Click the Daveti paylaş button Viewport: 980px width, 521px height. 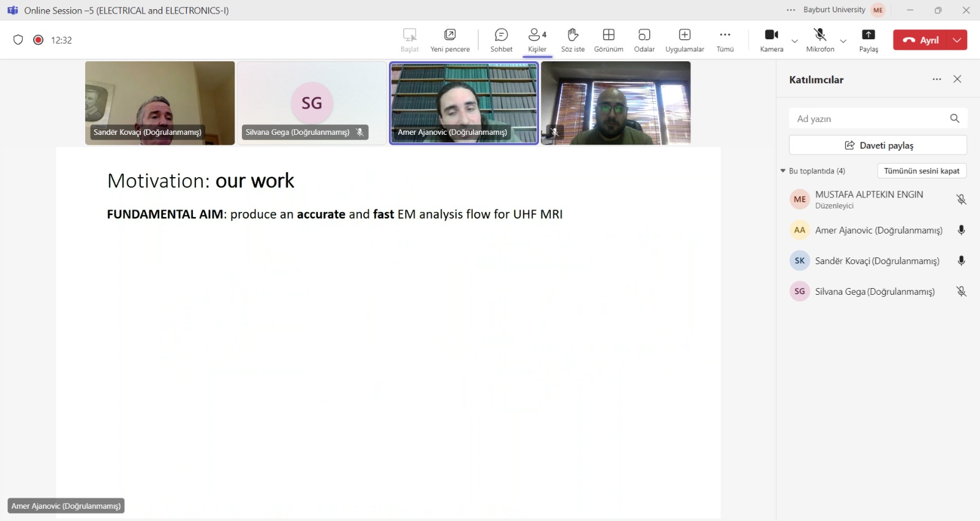pos(878,145)
